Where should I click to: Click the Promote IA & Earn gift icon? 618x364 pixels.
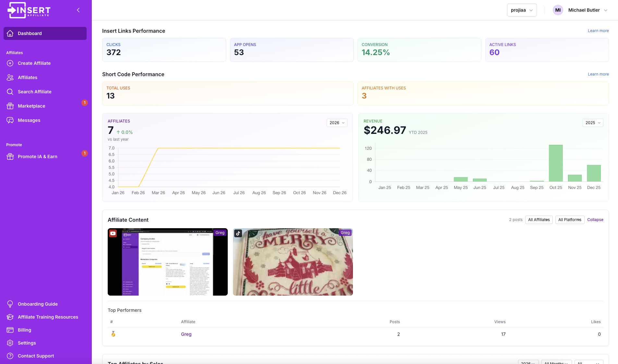coord(10,157)
